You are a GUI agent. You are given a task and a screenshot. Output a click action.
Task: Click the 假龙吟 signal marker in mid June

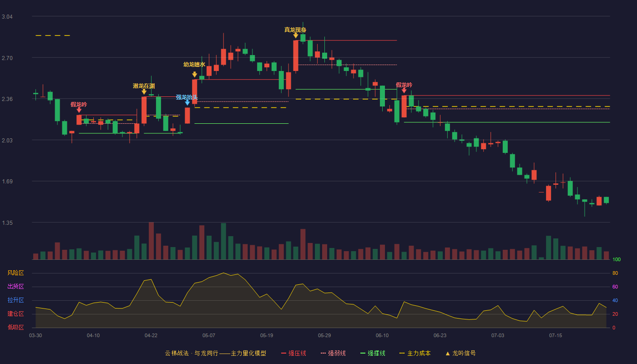[404, 91]
